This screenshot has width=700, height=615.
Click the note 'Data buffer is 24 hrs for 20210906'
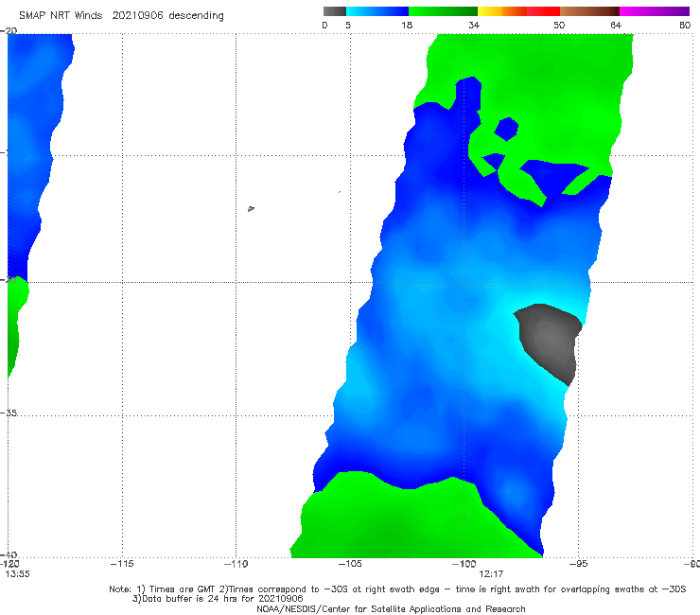(x=218, y=599)
